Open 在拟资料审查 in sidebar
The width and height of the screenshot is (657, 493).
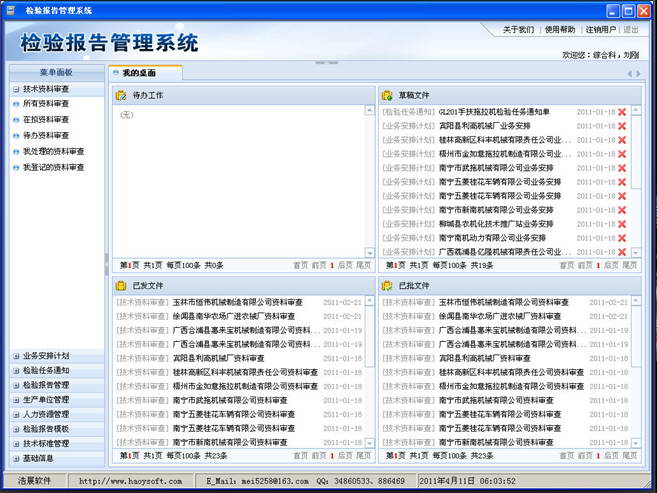click(x=46, y=119)
